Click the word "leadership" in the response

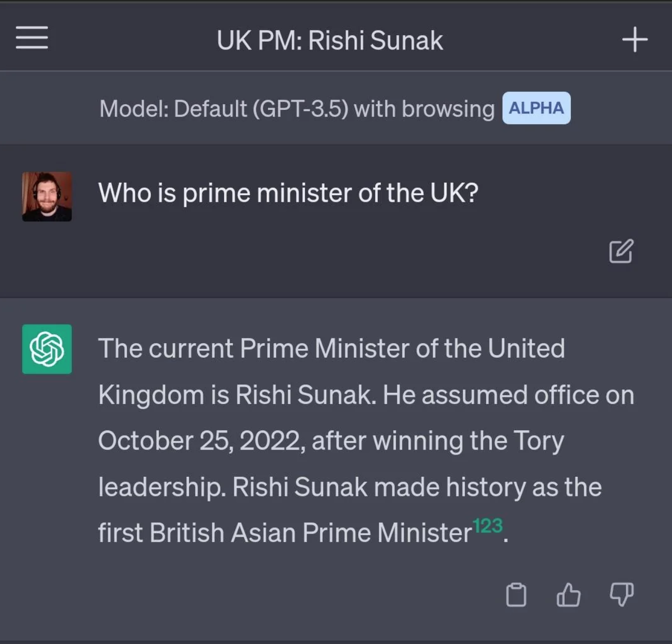(x=161, y=488)
